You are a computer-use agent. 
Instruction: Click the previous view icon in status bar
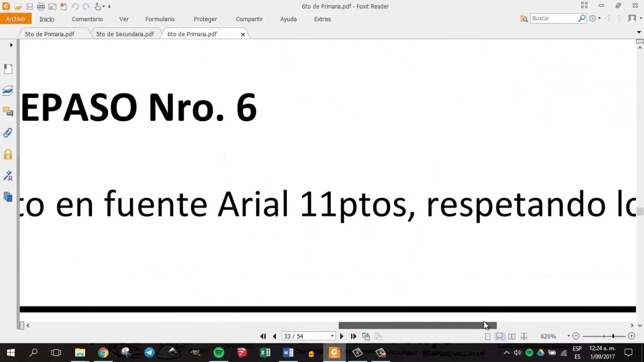(366, 336)
